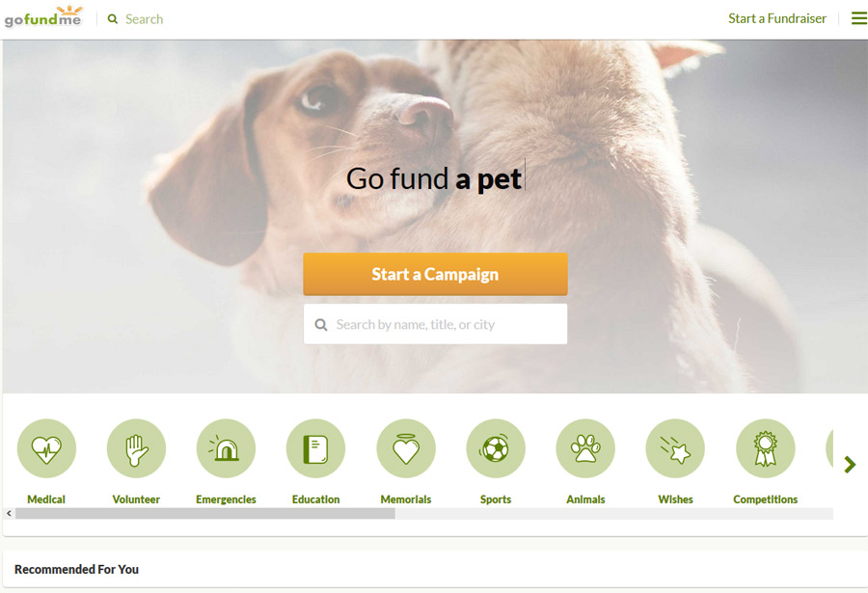Screen dimensions: 868x593
Task: Click the Start a Campaign button
Action: [x=435, y=274]
